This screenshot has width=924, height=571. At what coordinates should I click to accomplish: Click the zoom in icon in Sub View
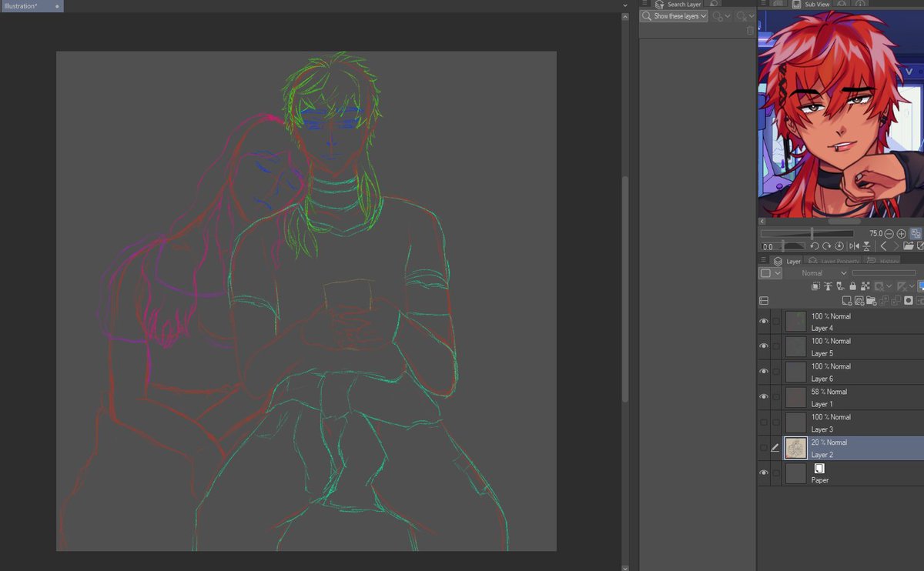click(x=901, y=233)
